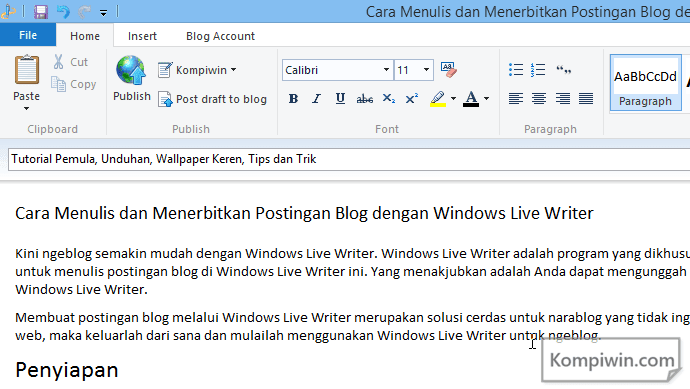Image resolution: width=690 pixels, height=389 pixels.
Task: Click the Bulleted list icon
Action: coord(516,70)
